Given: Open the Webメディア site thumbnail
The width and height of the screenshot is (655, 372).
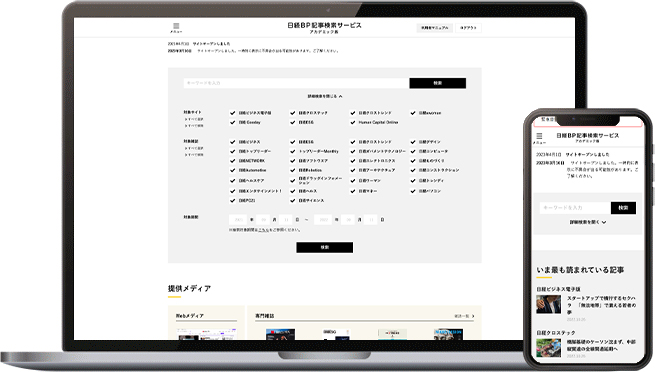Looking at the screenshot, I should coord(206,334).
